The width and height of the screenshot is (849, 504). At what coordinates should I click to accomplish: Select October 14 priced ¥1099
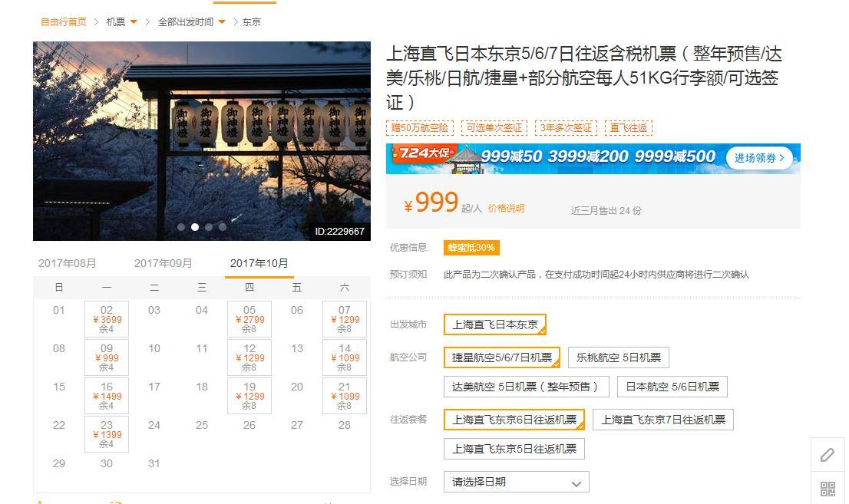[x=345, y=357]
